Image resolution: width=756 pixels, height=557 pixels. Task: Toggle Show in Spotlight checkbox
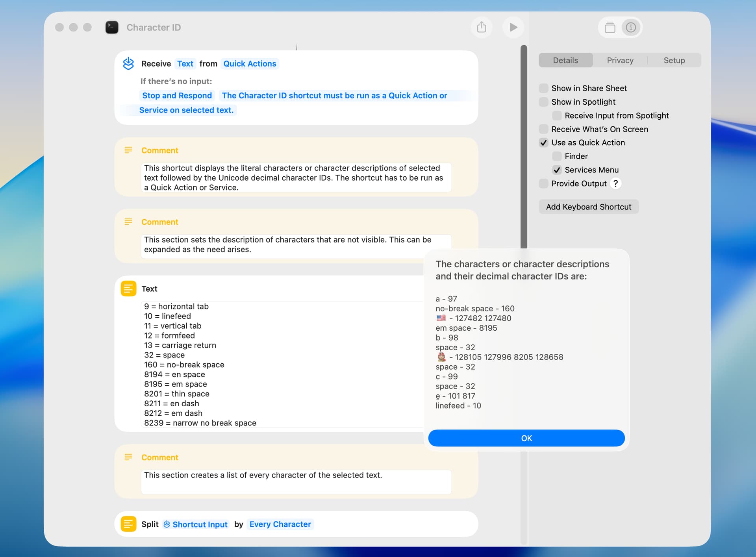[x=543, y=102]
